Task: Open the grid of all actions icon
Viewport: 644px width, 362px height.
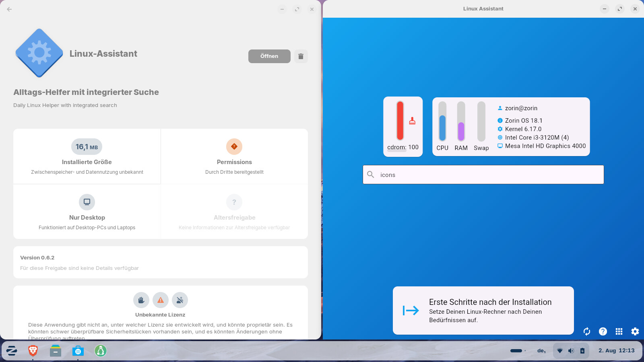Action: coord(619,331)
